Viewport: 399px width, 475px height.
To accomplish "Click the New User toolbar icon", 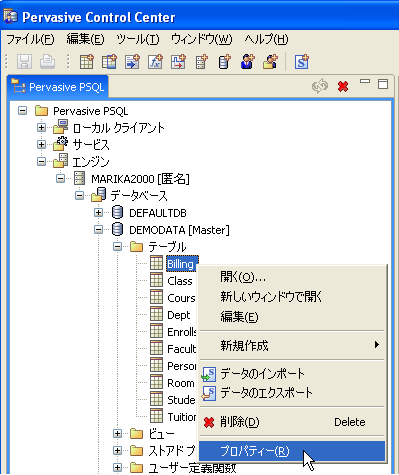I will coord(247,62).
